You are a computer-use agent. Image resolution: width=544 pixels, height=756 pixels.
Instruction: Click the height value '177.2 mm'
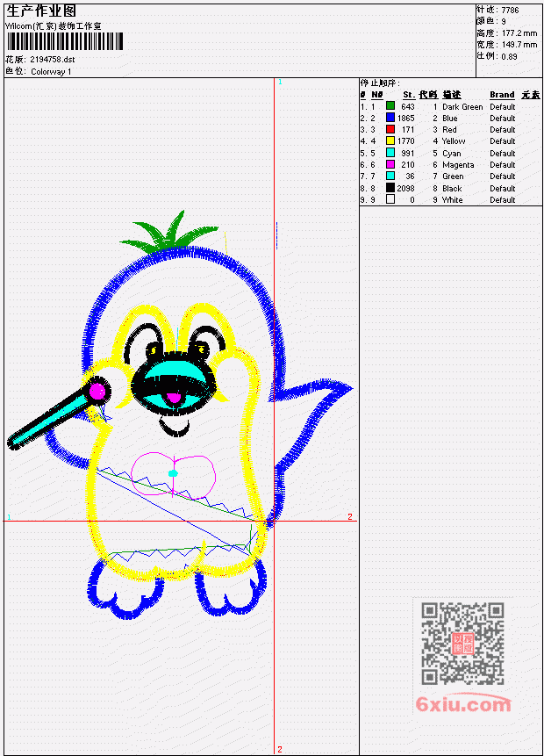pyautogui.click(x=519, y=33)
